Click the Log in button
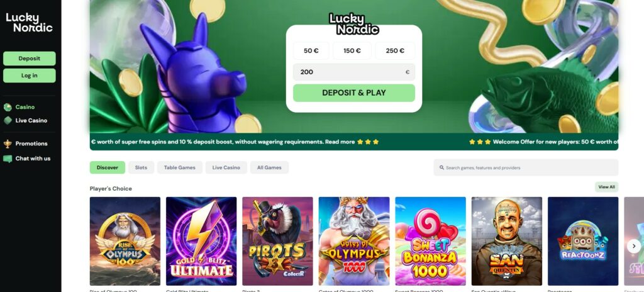The height and width of the screenshot is (292, 644). pos(29,76)
